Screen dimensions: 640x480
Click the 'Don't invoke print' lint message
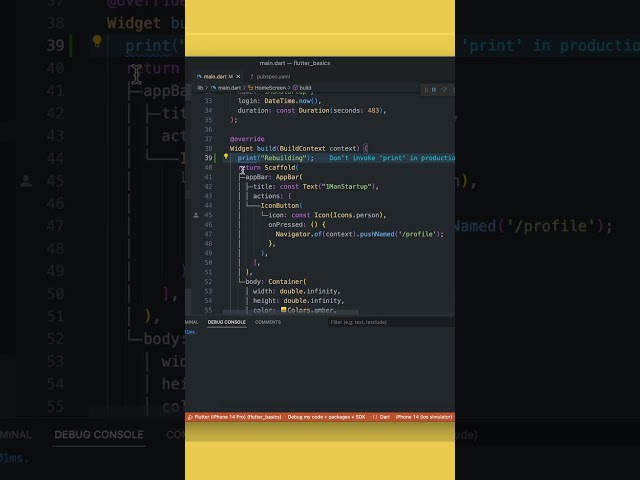click(392, 158)
